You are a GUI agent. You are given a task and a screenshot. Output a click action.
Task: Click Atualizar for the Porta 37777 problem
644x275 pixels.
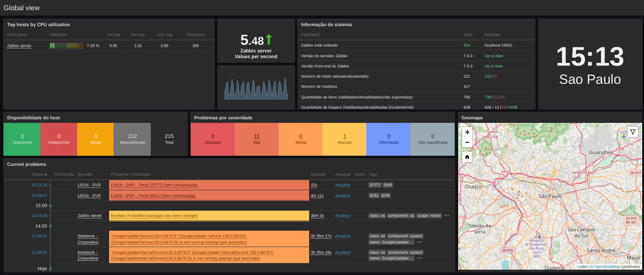coord(342,185)
